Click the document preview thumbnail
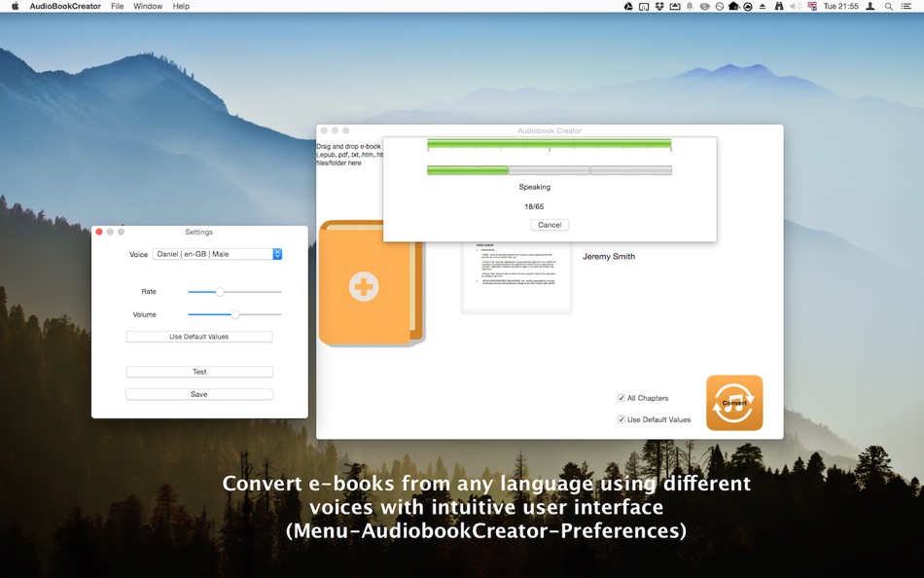The height and width of the screenshot is (578, 924). [x=516, y=276]
